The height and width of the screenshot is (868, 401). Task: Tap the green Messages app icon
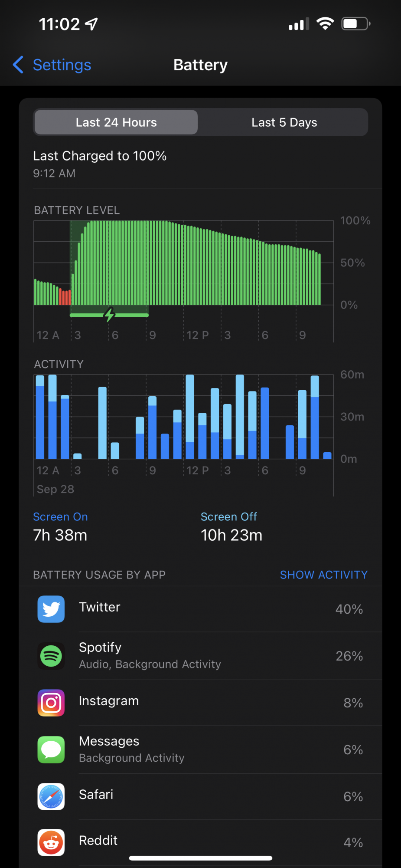coord(51,750)
